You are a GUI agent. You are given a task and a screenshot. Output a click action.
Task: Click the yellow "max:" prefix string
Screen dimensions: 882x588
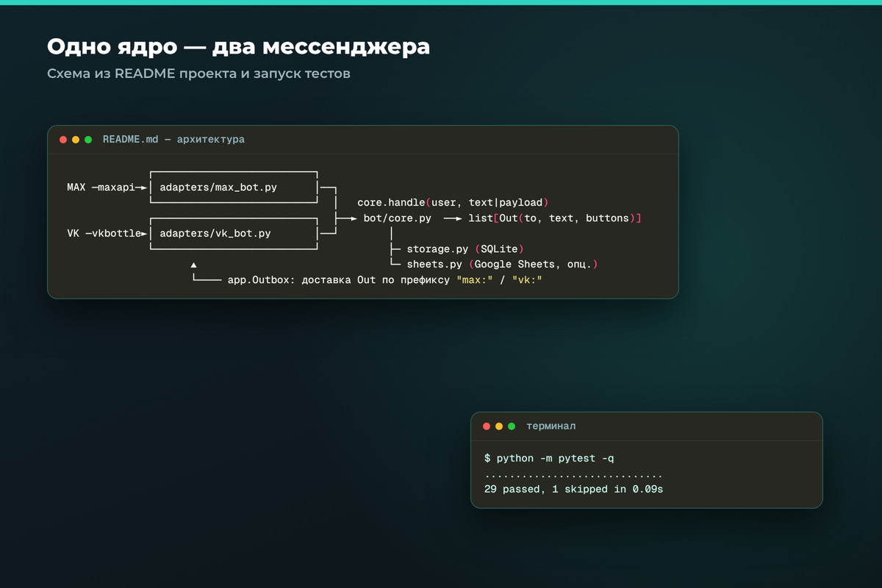pos(475,280)
